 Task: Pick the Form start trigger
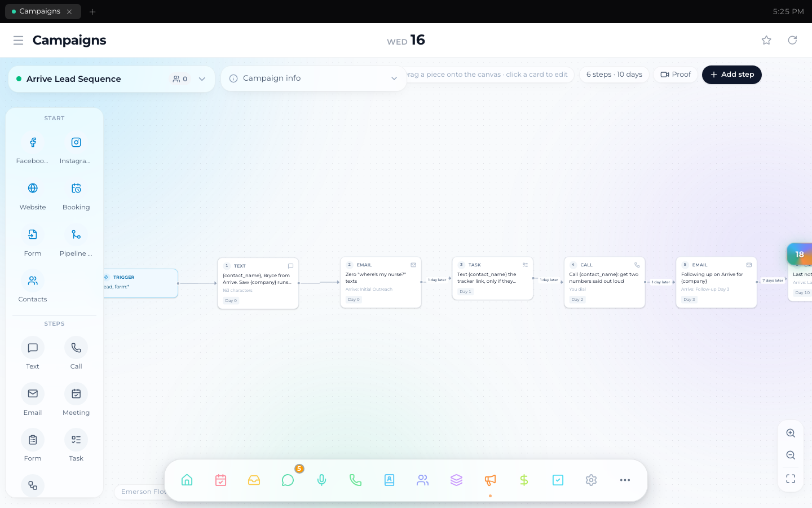[33, 234]
